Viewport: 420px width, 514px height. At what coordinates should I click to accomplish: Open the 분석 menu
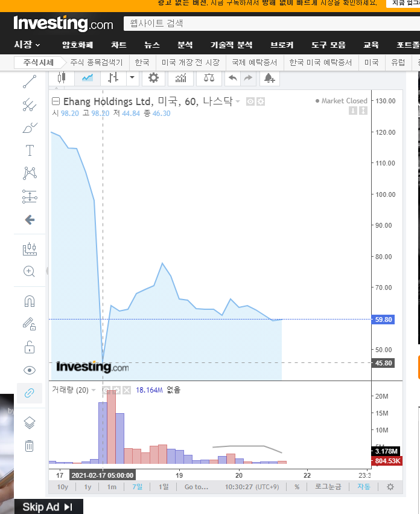click(185, 45)
